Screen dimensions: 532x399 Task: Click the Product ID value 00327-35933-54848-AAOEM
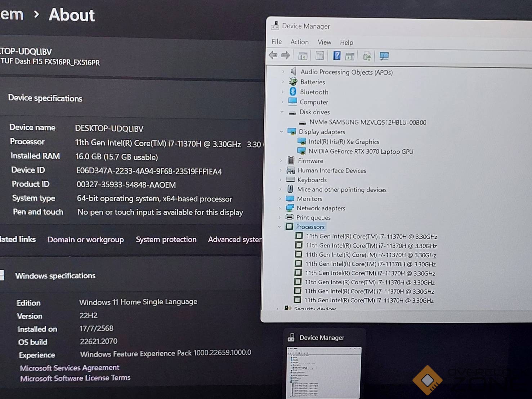(126, 185)
